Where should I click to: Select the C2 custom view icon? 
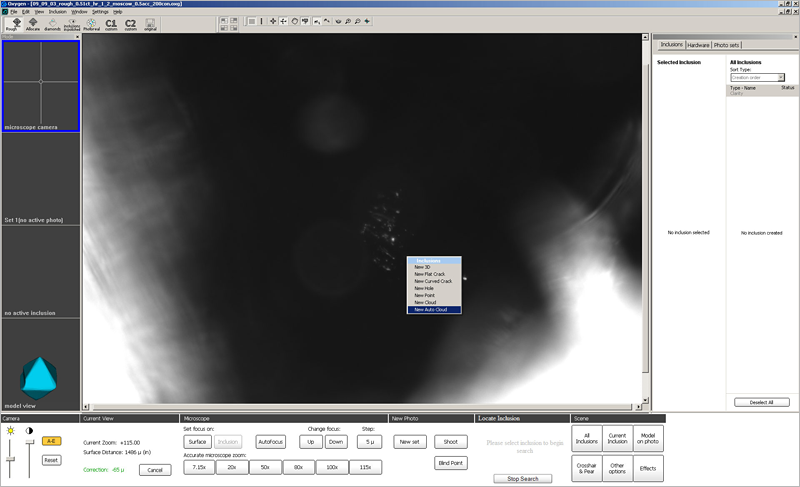[x=130, y=24]
